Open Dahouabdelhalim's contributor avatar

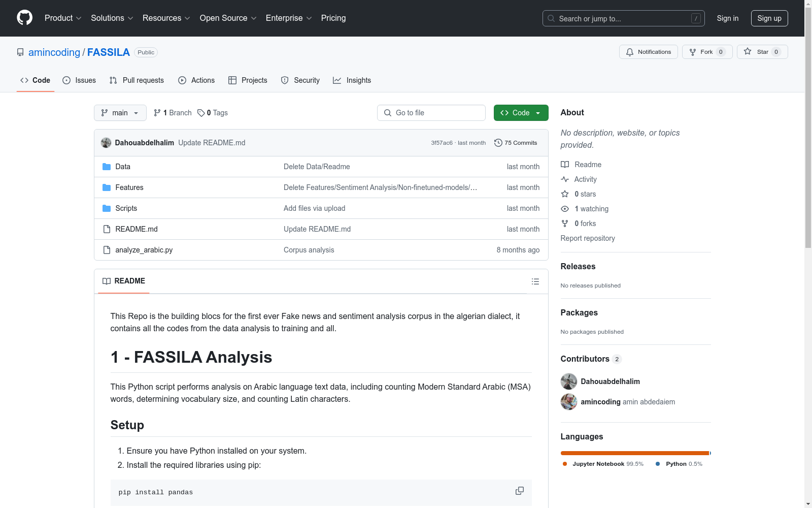tap(569, 382)
